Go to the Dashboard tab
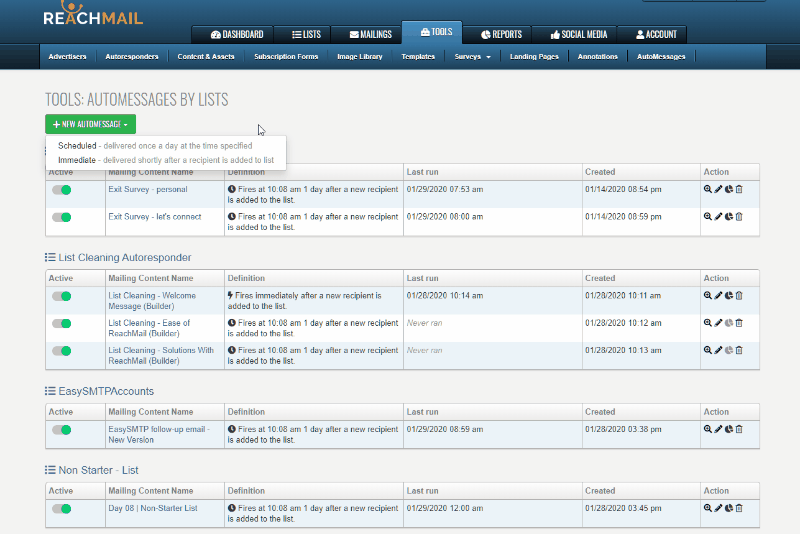 pos(231,34)
